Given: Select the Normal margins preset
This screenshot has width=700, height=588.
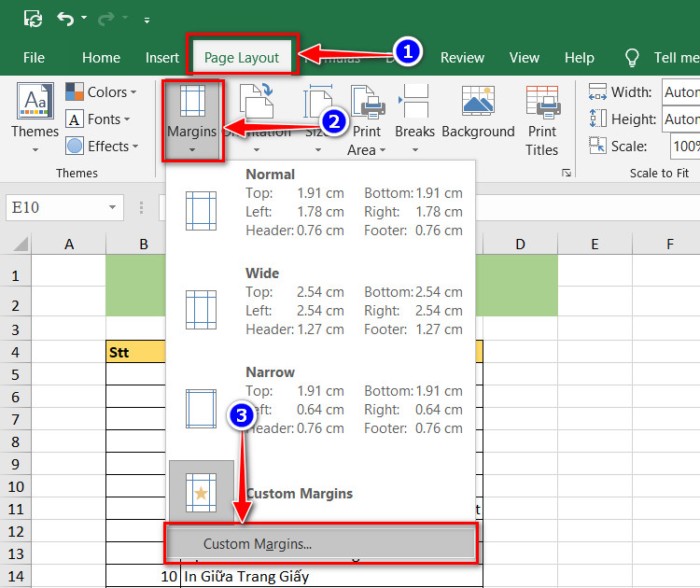Looking at the screenshot, I should (321, 203).
